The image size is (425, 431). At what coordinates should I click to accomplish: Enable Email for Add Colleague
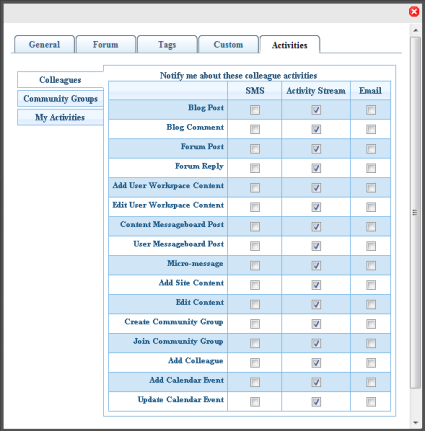(371, 363)
